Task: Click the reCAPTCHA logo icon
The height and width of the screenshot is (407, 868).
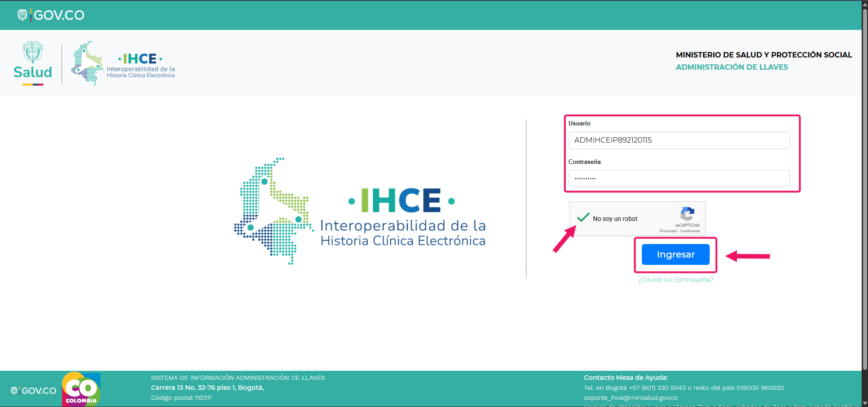Action: (x=687, y=214)
